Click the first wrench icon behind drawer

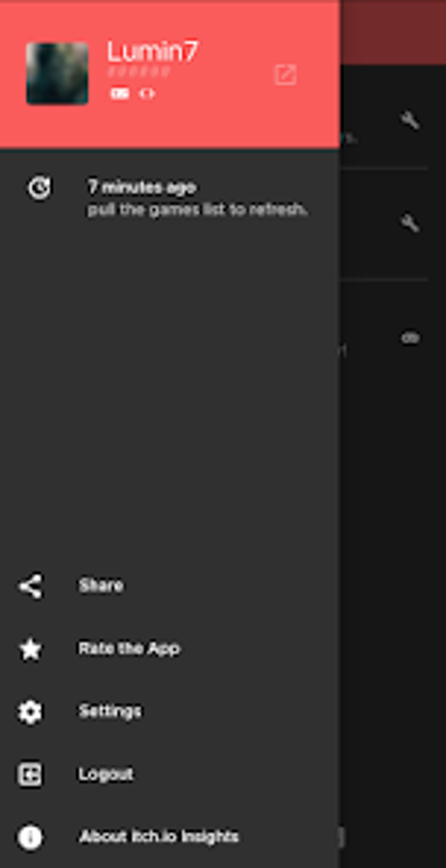click(x=410, y=120)
